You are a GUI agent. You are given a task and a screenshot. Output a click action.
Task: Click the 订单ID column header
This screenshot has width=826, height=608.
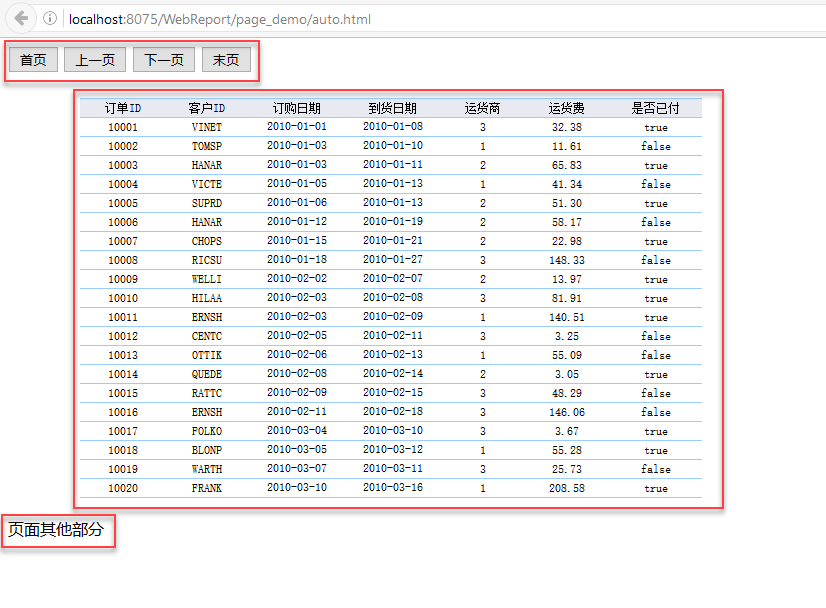[123, 108]
